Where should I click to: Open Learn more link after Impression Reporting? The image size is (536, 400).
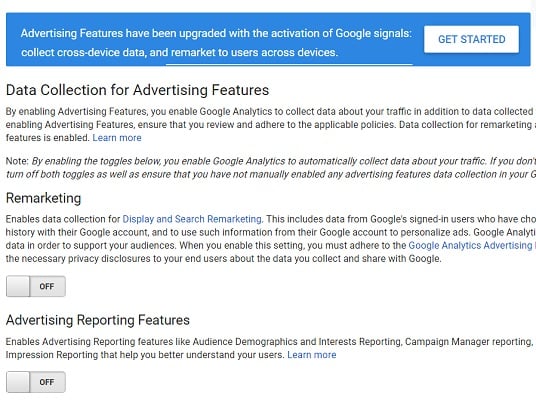(312, 355)
